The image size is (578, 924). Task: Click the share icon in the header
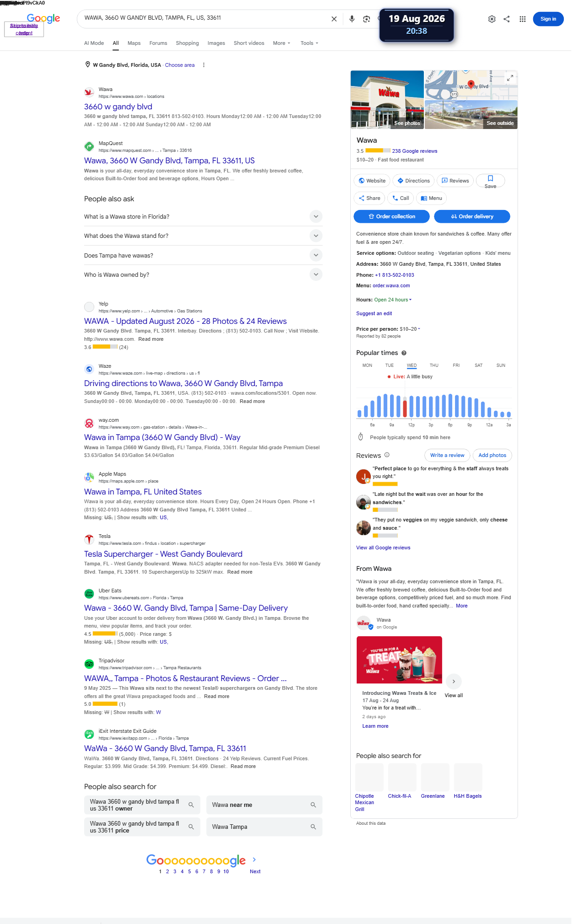(x=507, y=19)
